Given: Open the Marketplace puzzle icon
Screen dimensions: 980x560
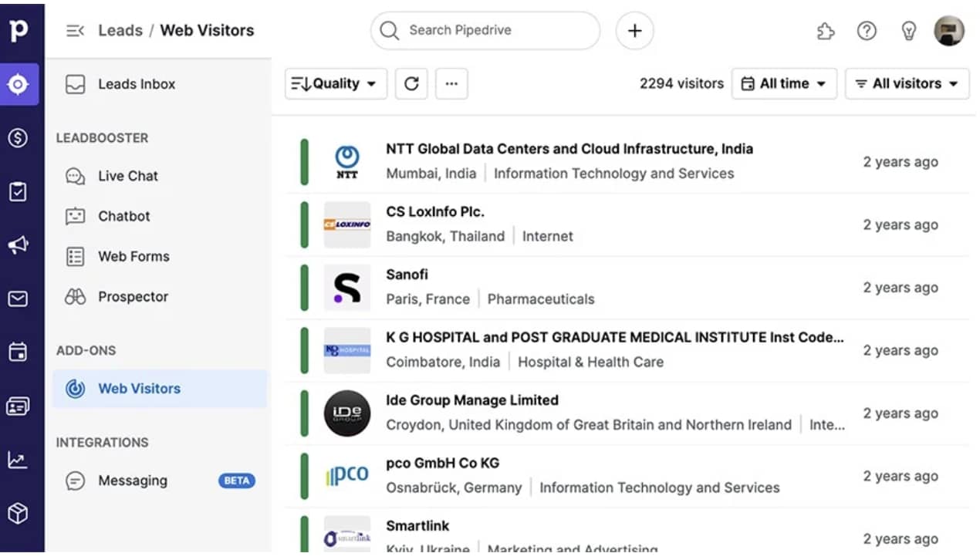Looking at the screenshot, I should [825, 31].
